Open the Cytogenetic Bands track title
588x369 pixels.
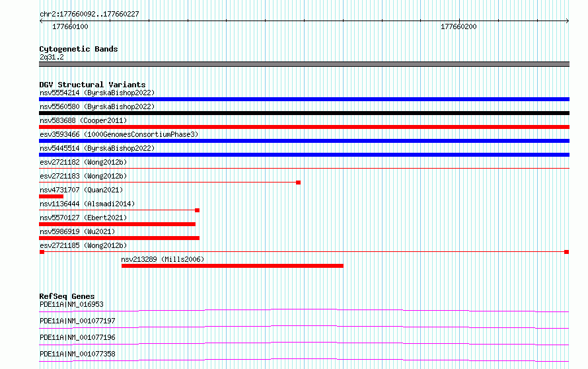[79, 49]
